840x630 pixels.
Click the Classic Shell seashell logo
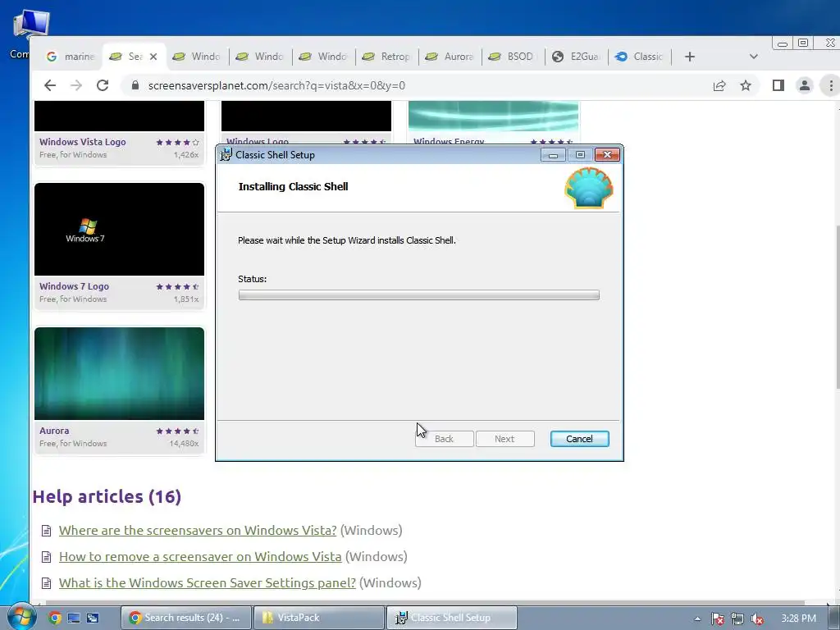tap(589, 188)
